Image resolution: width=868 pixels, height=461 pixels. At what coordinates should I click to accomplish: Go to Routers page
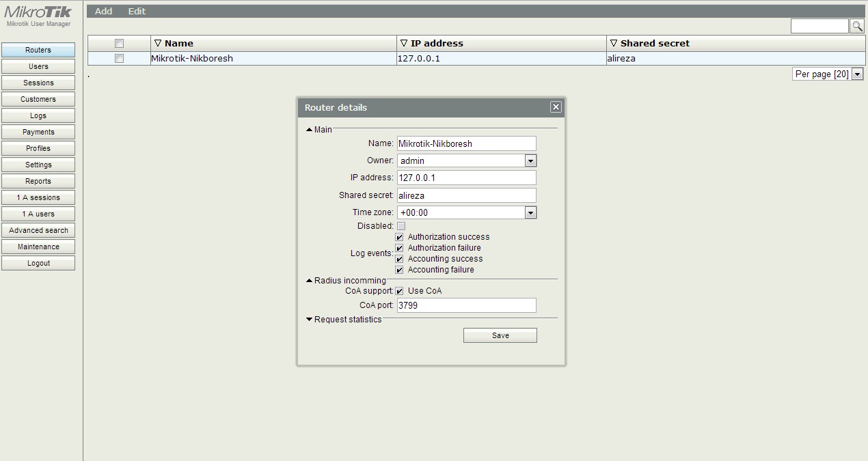[x=38, y=50]
